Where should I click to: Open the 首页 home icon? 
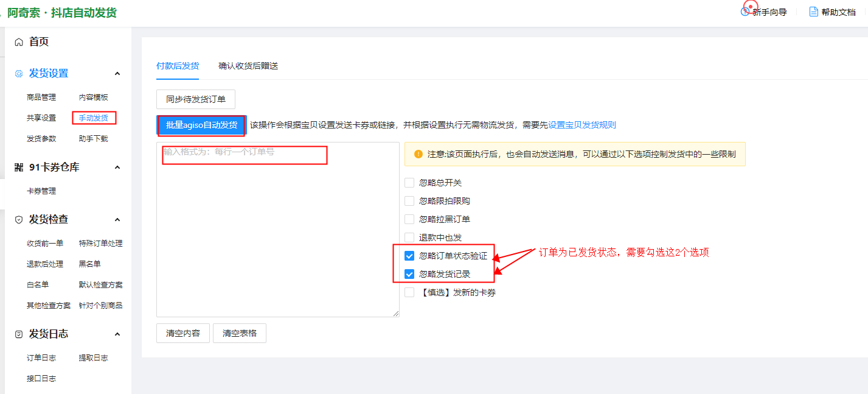[19, 42]
